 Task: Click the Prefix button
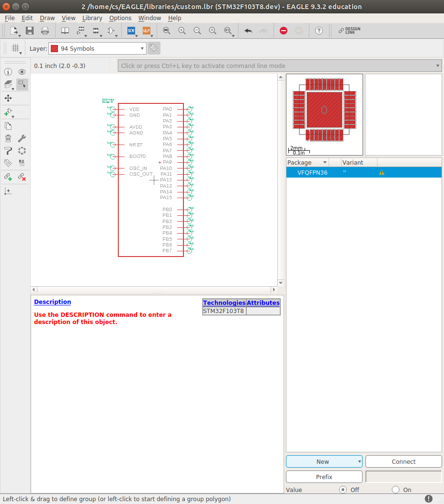point(324,477)
